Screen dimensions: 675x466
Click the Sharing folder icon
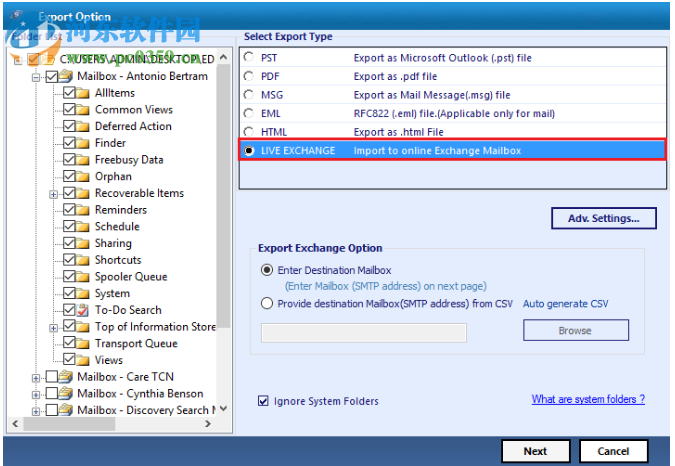click(83, 243)
